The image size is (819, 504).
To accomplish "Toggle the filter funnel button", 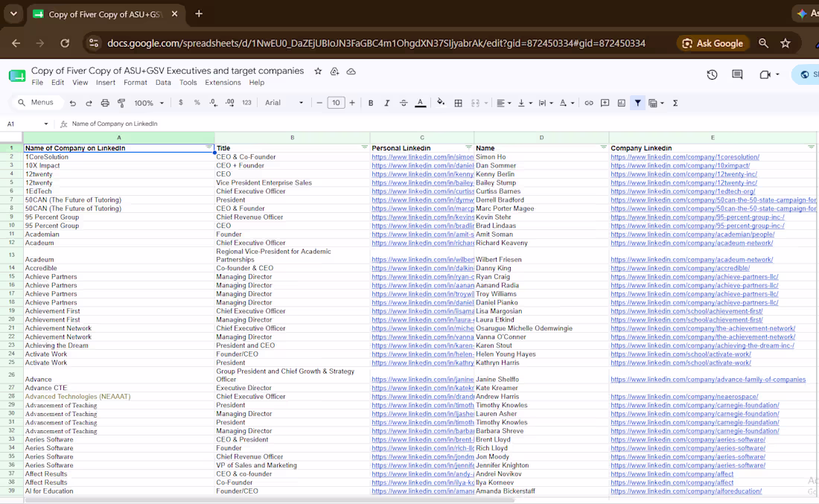I will tap(638, 103).
